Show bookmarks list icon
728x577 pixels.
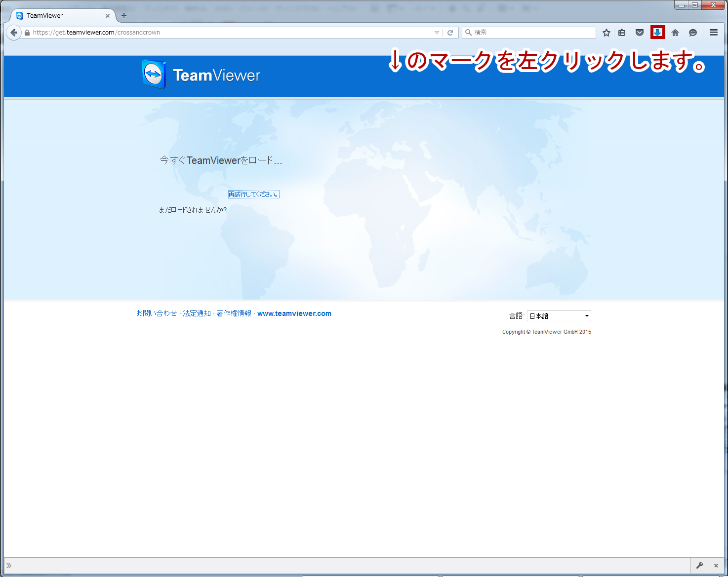[x=622, y=33]
